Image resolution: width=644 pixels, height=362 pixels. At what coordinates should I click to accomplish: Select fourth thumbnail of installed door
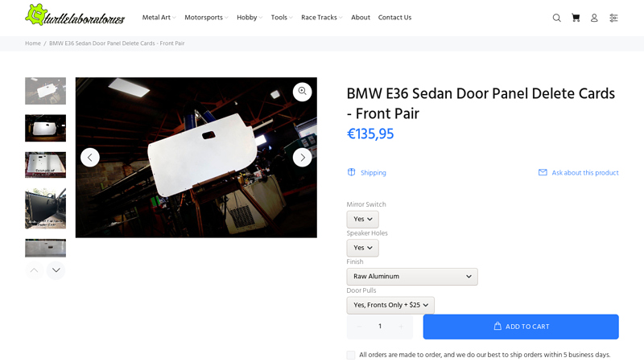(x=45, y=208)
